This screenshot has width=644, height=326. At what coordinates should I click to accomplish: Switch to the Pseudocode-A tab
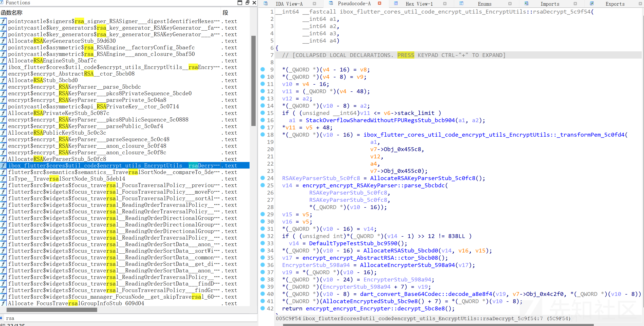pos(354,3)
